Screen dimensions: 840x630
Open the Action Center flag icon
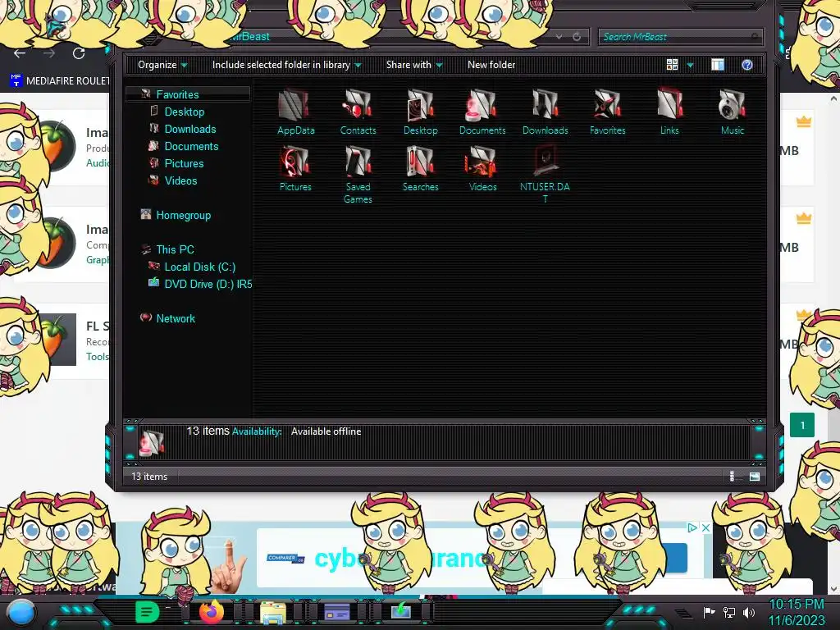709,612
